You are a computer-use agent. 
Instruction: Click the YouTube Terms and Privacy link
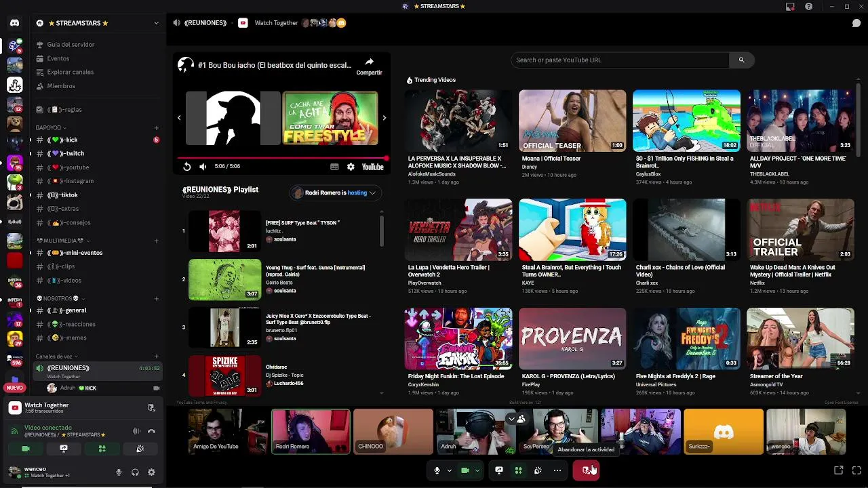point(201,403)
